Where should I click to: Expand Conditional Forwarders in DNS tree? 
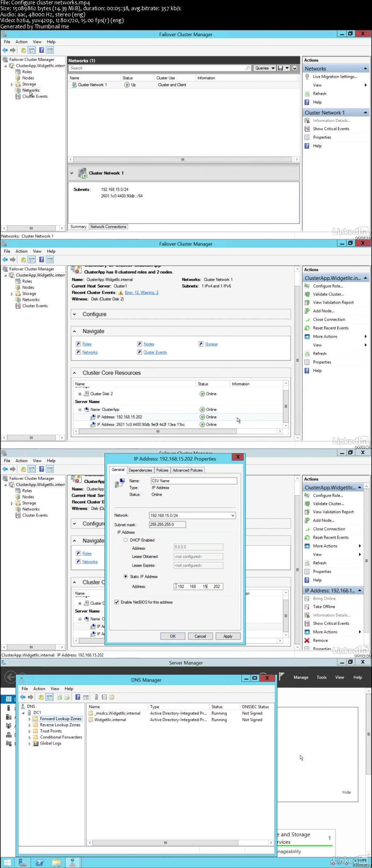tap(29, 737)
